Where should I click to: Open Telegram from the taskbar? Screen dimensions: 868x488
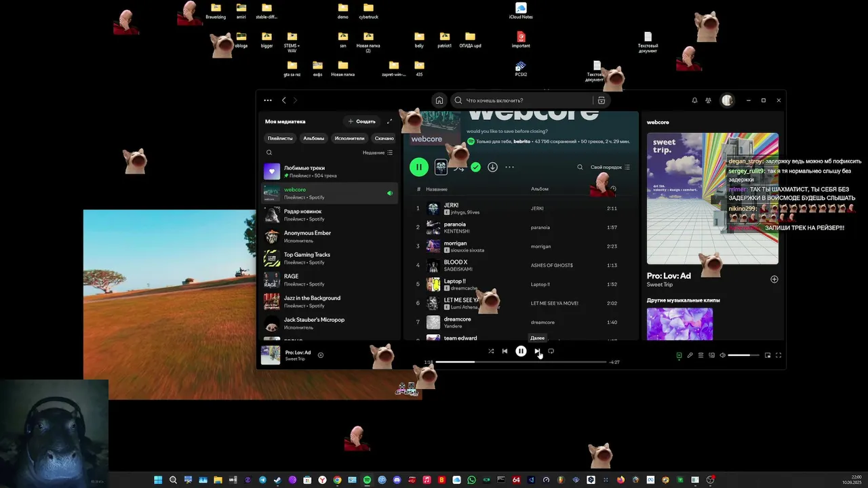click(x=262, y=480)
